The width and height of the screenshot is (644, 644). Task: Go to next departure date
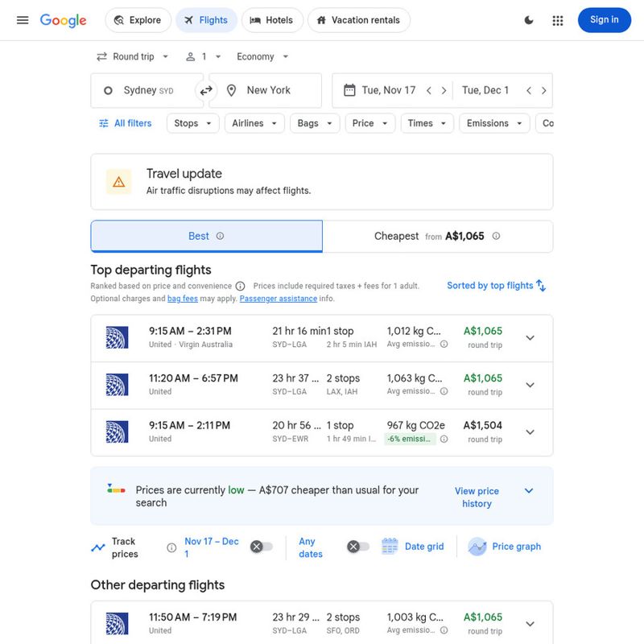pyautogui.click(x=444, y=90)
